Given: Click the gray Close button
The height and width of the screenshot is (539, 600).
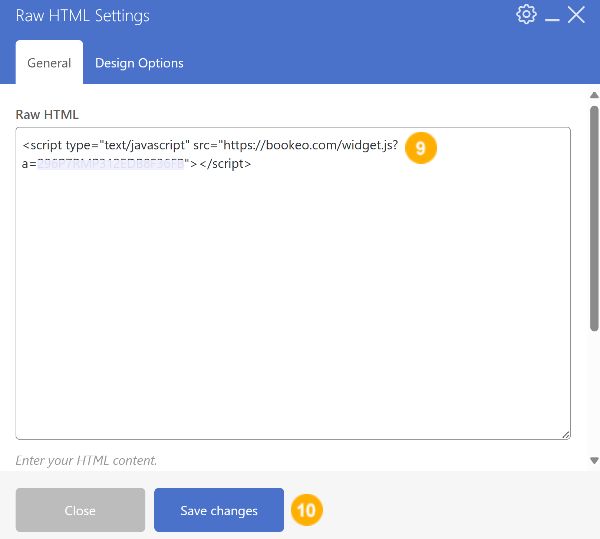Looking at the screenshot, I should (80, 510).
